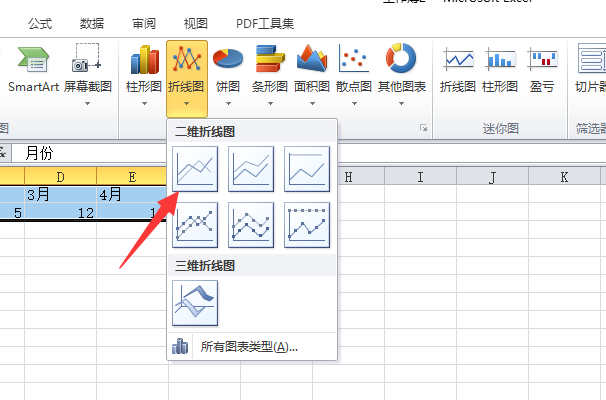Click the cell with value 12

[61, 212]
